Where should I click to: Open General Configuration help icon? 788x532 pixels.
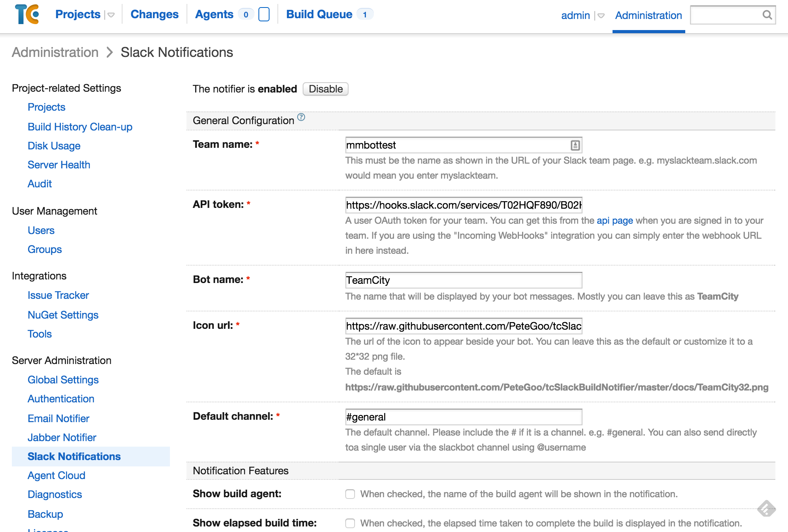(301, 117)
